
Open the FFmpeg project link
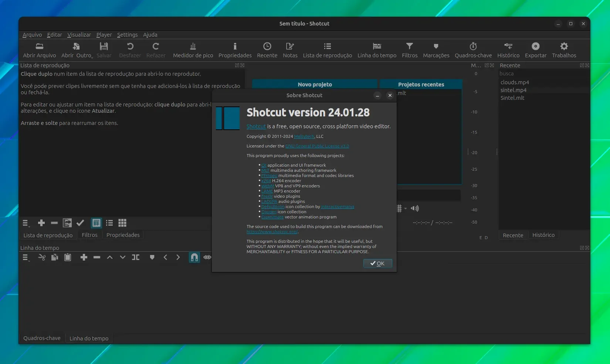point(269,176)
